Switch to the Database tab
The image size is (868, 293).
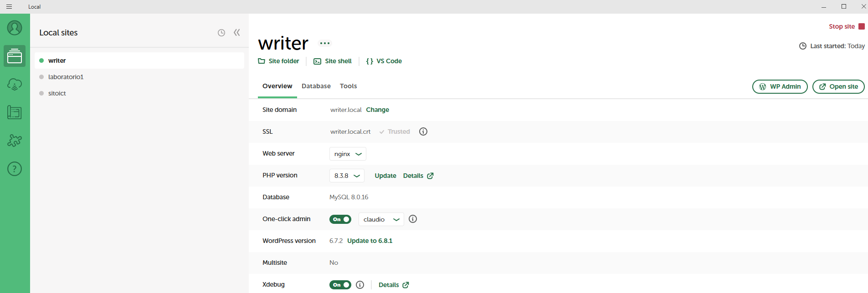pos(316,86)
